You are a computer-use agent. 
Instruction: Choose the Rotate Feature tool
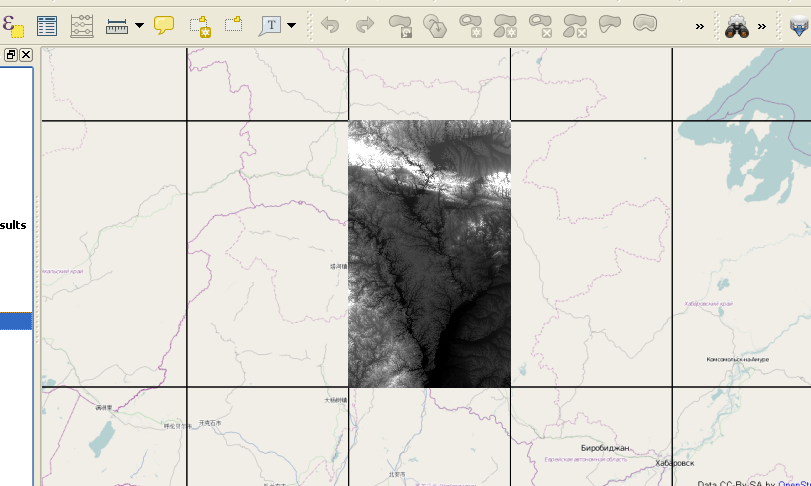tap(400, 26)
